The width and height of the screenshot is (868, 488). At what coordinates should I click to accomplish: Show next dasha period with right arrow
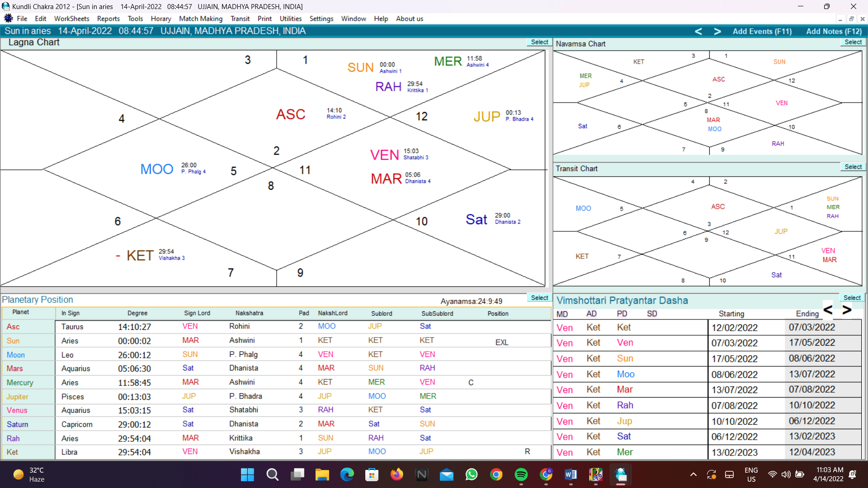pos(847,310)
